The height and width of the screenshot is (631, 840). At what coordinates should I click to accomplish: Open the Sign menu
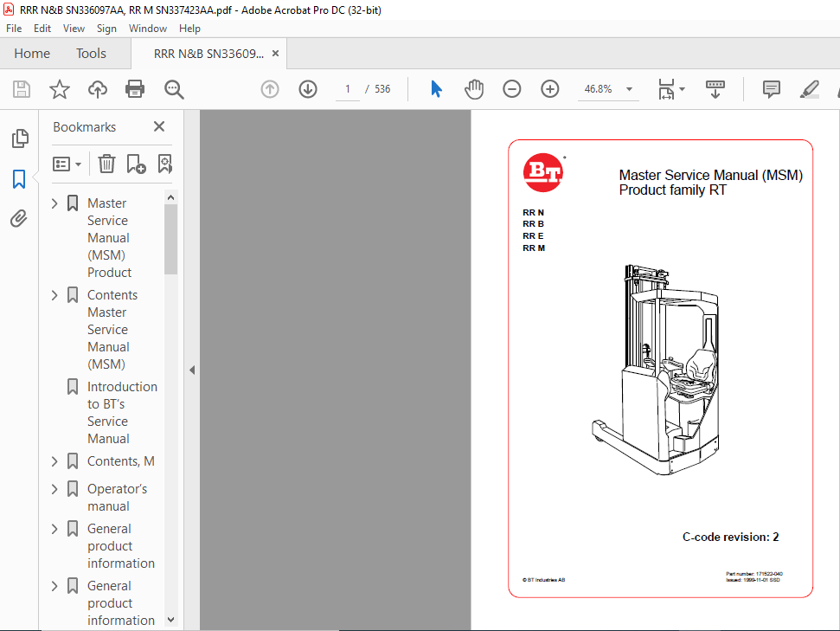pos(106,29)
